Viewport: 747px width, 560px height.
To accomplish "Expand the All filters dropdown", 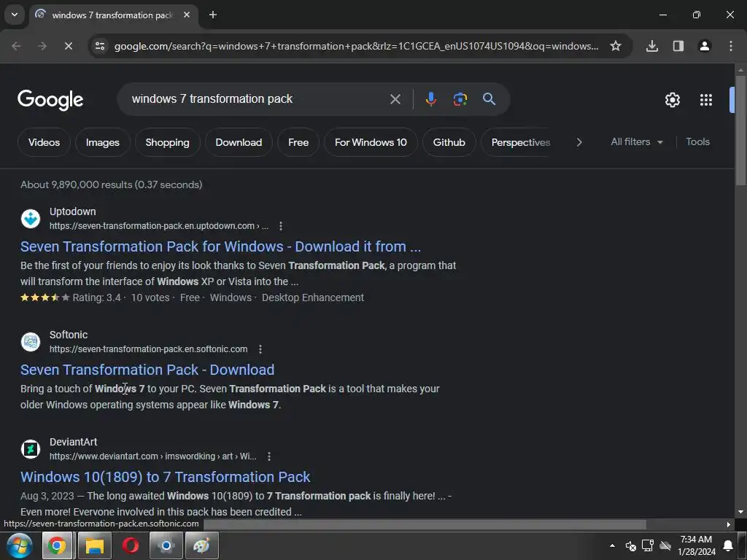I will [636, 142].
